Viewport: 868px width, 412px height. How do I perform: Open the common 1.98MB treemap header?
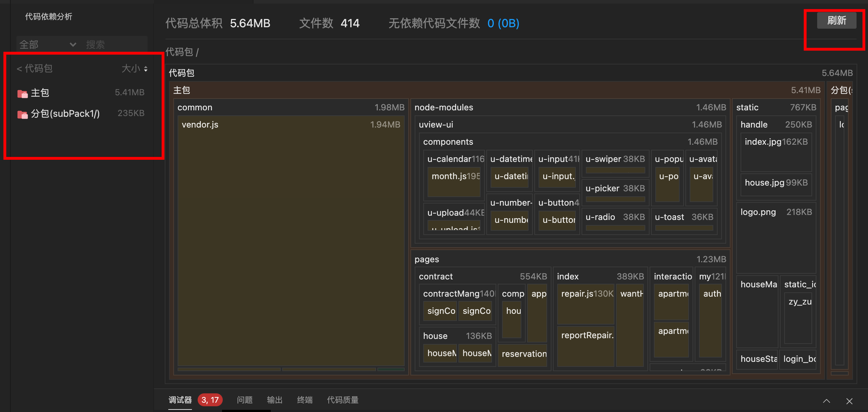pos(291,107)
